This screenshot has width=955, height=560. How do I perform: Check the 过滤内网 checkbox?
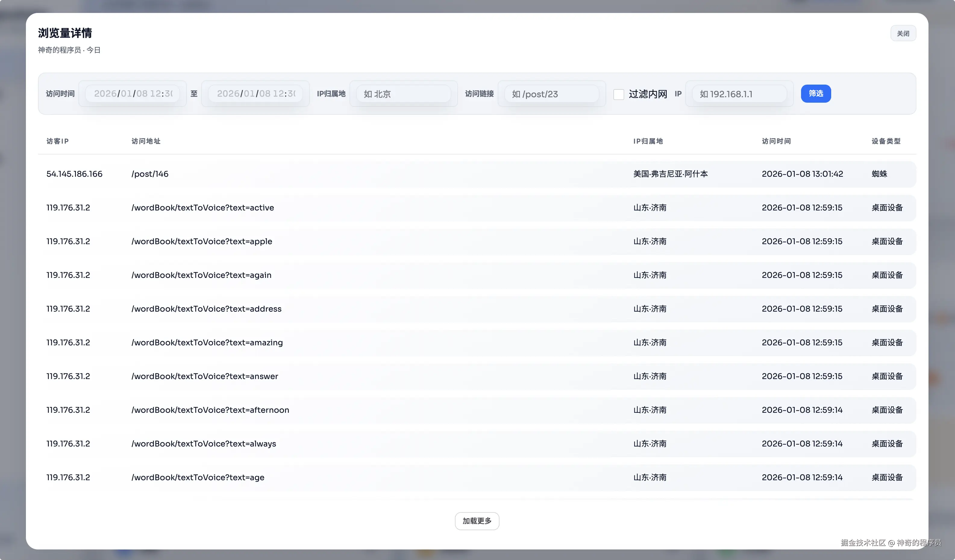click(618, 94)
